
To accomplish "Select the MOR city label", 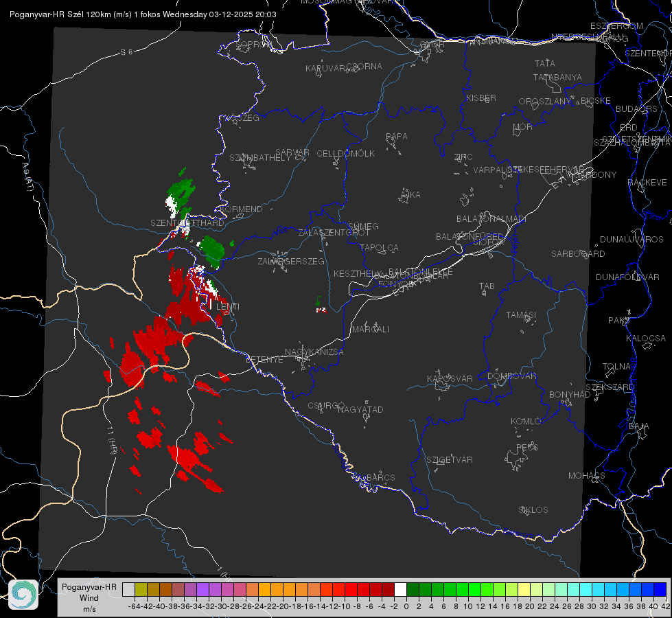I will 522,126.
